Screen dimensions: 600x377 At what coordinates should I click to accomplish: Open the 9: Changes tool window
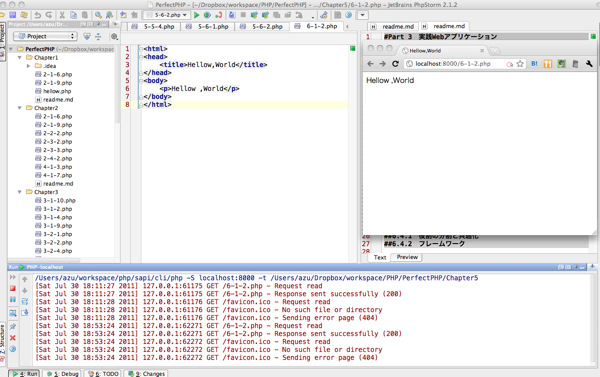point(147,374)
